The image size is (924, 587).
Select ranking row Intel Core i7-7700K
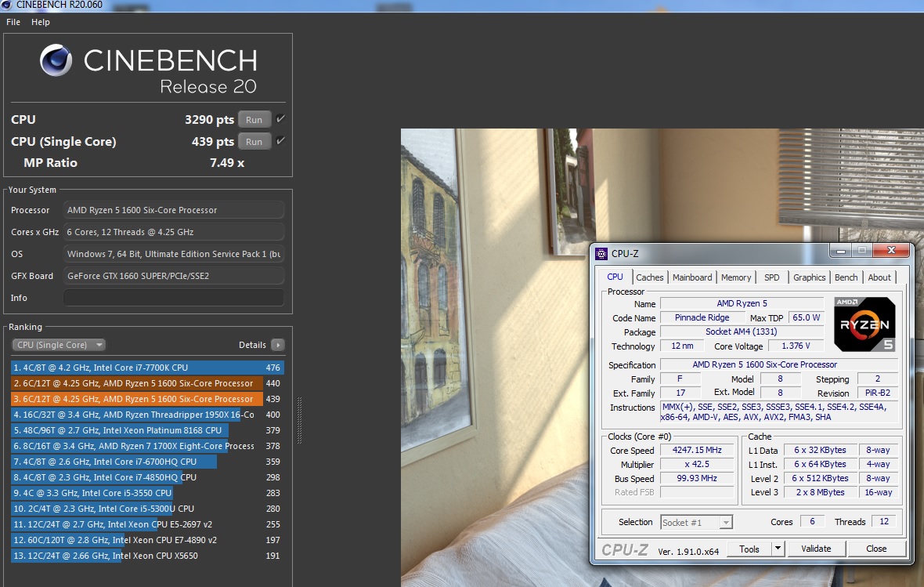point(147,368)
